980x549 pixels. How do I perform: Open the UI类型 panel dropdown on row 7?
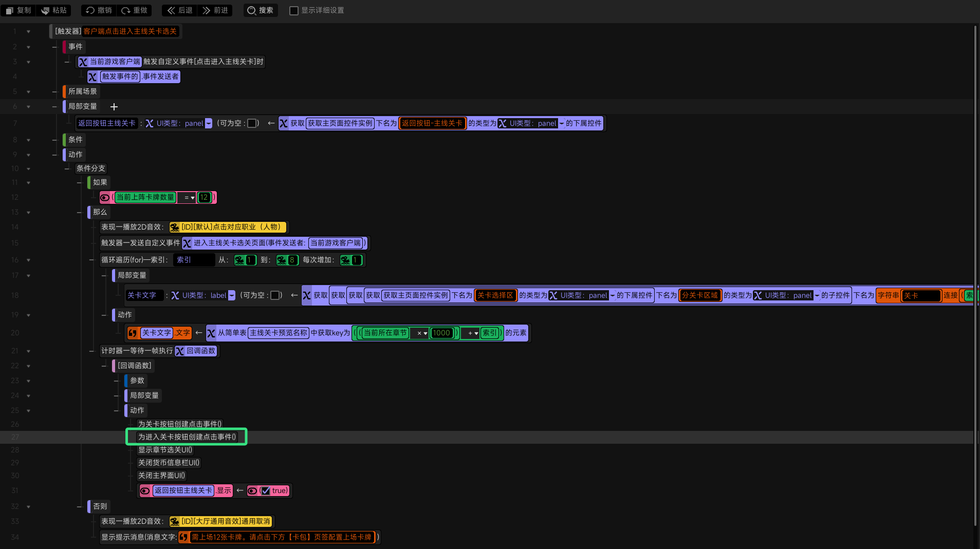209,123
